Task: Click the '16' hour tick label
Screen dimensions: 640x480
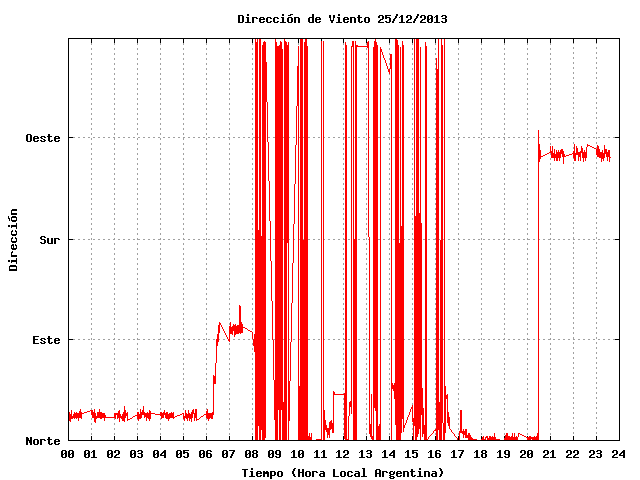Action: [435, 454]
